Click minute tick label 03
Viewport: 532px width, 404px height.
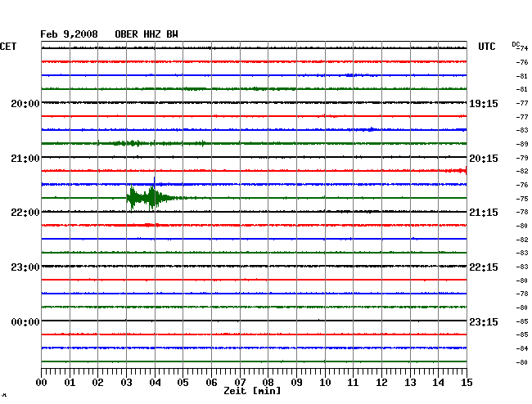[x=126, y=382]
